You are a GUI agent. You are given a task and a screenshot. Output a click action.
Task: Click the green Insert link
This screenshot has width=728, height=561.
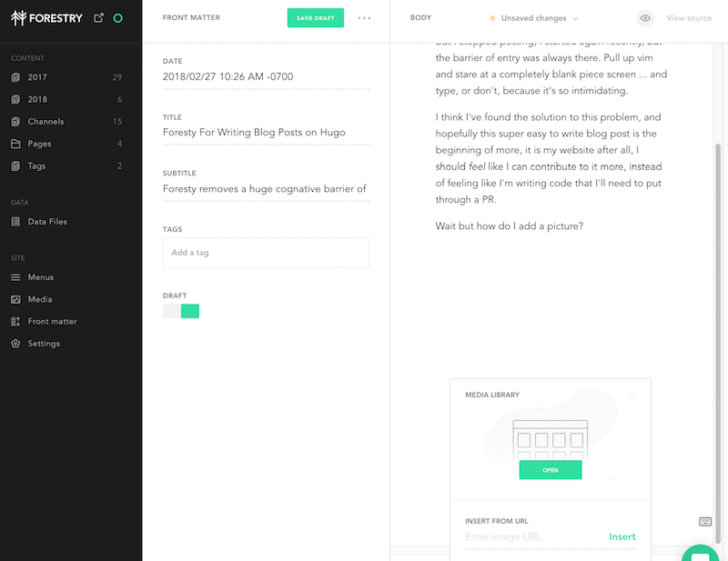coord(622,536)
